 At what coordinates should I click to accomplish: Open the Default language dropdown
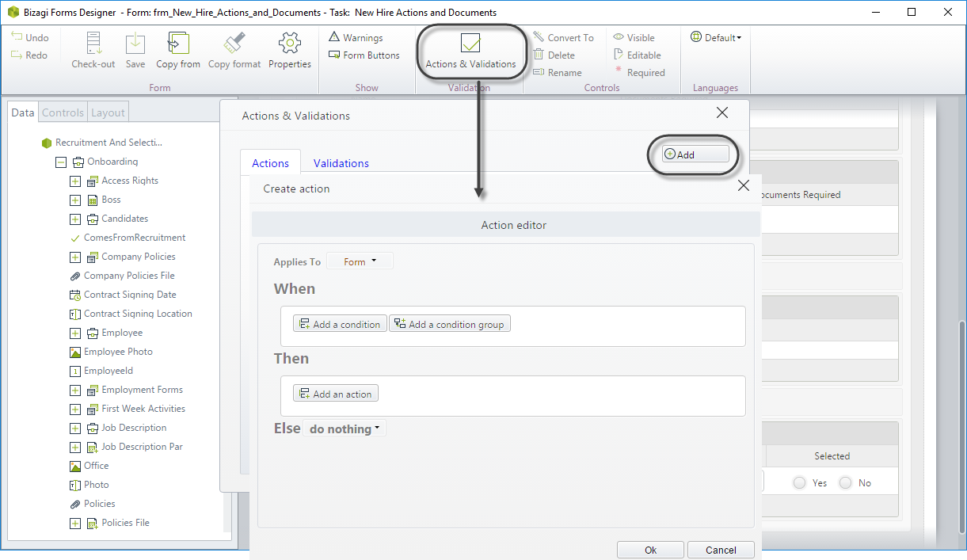coord(716,37)
